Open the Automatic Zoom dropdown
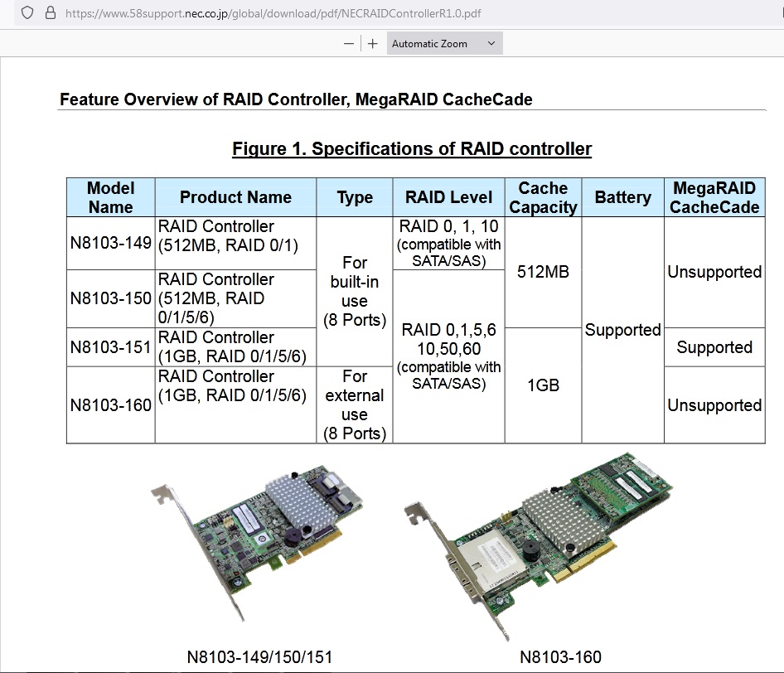This screenshot has height=673, width=784. tap(444, 44)
